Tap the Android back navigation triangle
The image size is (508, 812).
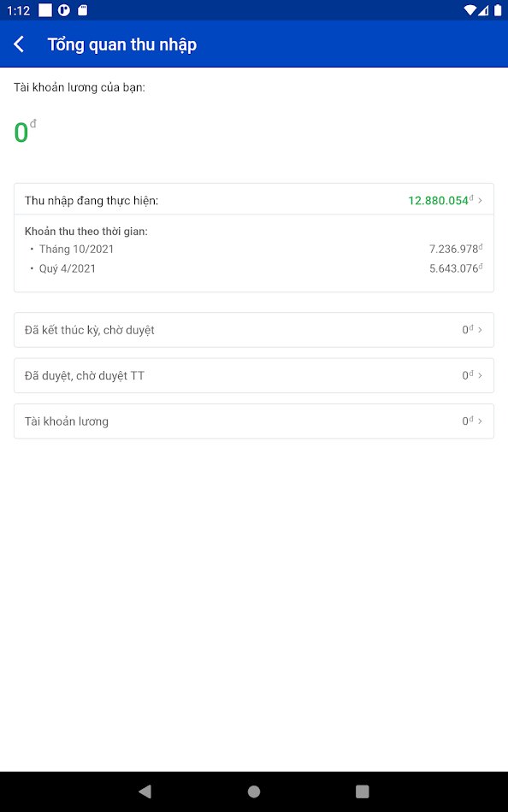click(145, 791)
